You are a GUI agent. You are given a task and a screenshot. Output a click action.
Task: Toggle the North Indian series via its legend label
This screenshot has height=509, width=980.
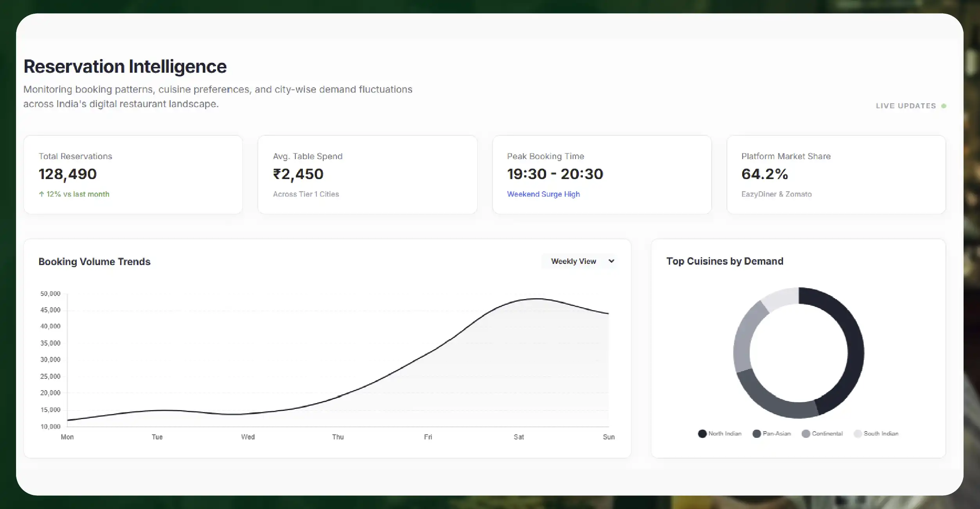(x=725, y=434)
